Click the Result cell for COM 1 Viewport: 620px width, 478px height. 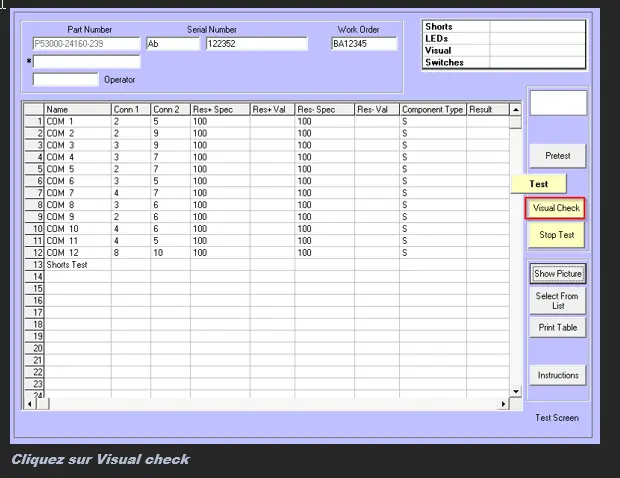pyautogui.click(x=488, y=121)
